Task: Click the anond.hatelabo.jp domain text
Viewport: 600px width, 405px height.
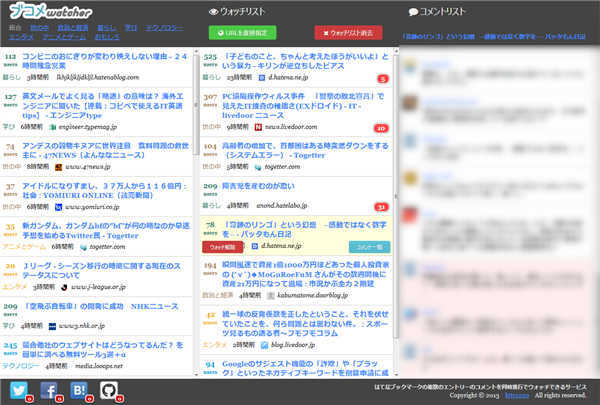Action: click(282, 206)
